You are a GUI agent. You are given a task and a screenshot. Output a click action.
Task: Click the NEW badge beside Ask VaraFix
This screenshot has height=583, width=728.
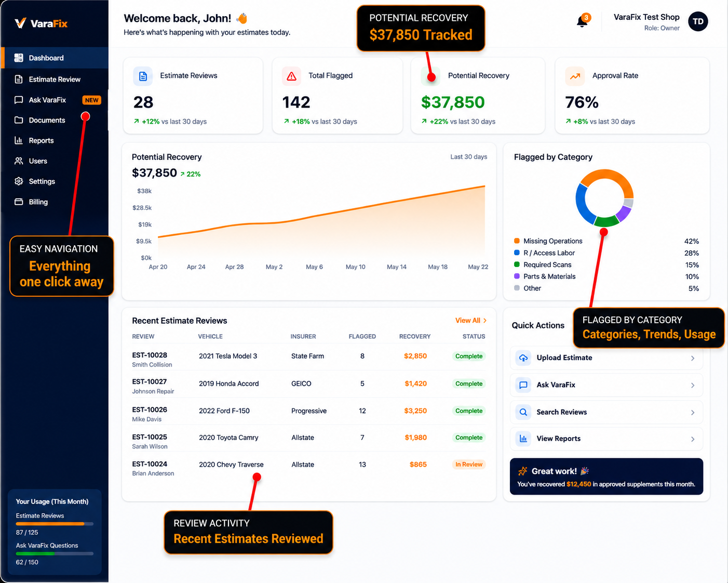(92, 100)
